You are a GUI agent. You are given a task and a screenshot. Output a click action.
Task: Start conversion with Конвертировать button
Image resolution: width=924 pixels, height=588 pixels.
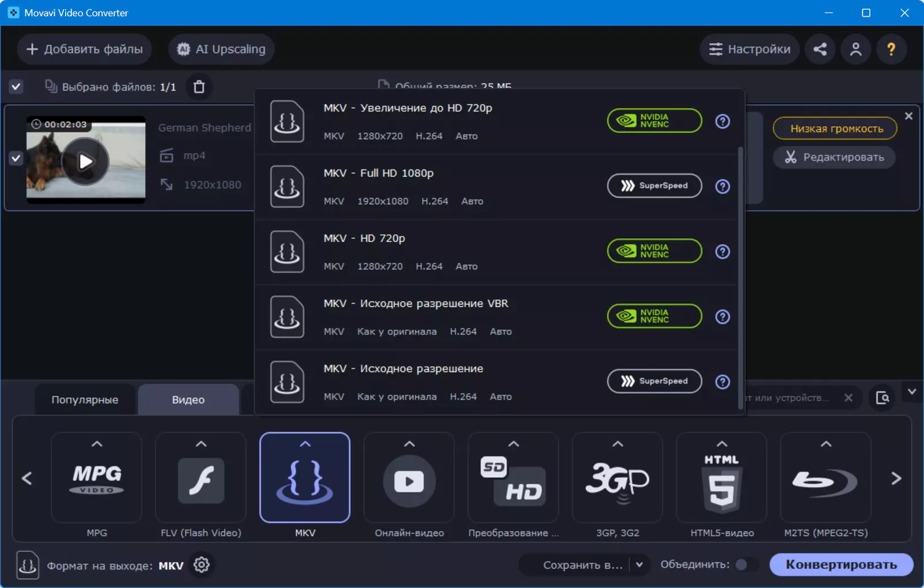[841, 564]
